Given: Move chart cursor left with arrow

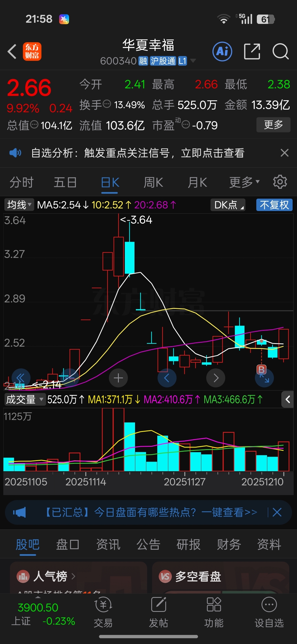Looking at the screenshot, I should pos(167,378).
